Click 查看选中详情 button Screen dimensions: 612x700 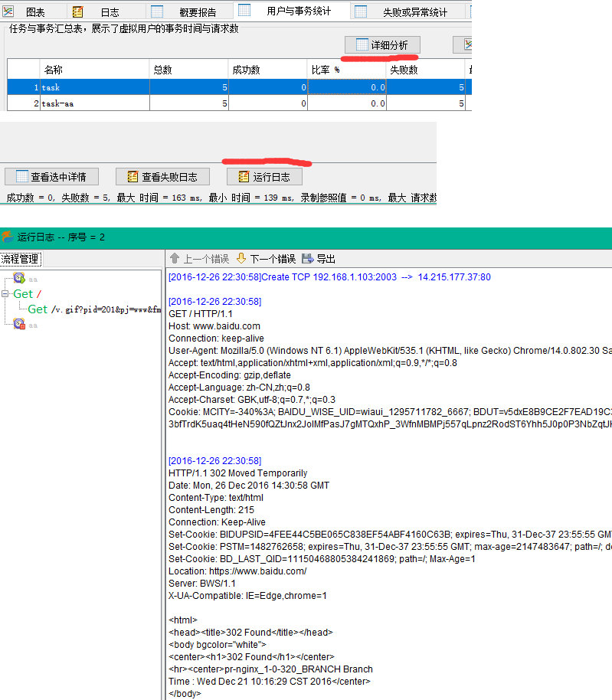click(52, 177)
